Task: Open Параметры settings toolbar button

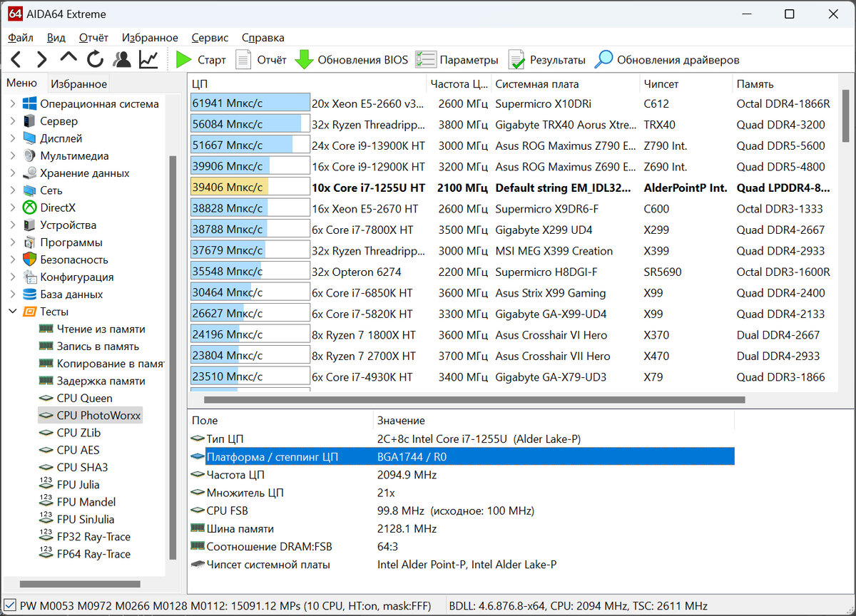Action: tap(457, 60)
